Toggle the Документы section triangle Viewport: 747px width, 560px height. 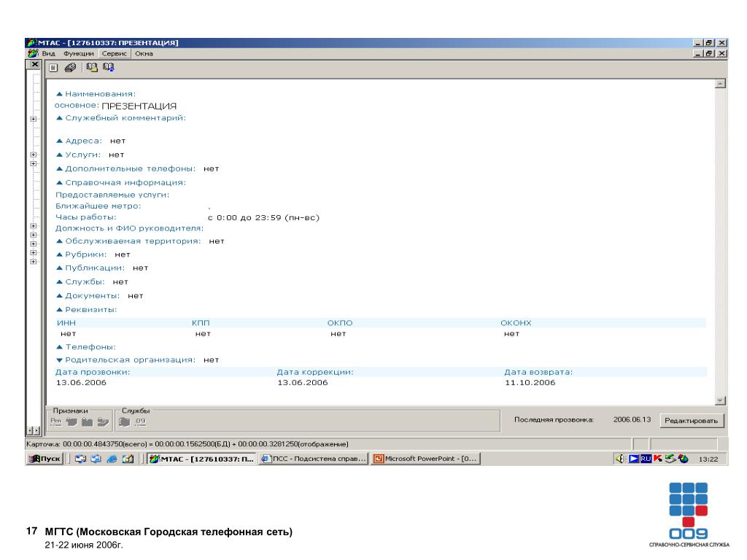click(60, 296)
